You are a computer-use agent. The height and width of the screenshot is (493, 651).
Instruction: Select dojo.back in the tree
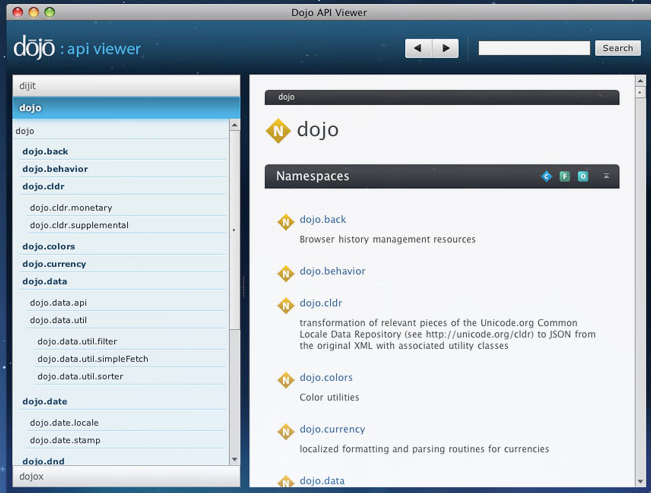tap(123, 152)
